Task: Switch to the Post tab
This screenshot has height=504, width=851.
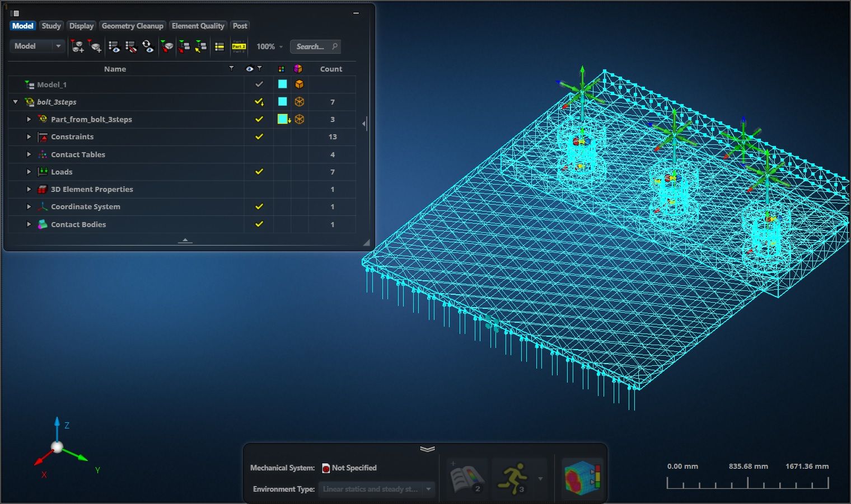Action: [x=240, y=26]
